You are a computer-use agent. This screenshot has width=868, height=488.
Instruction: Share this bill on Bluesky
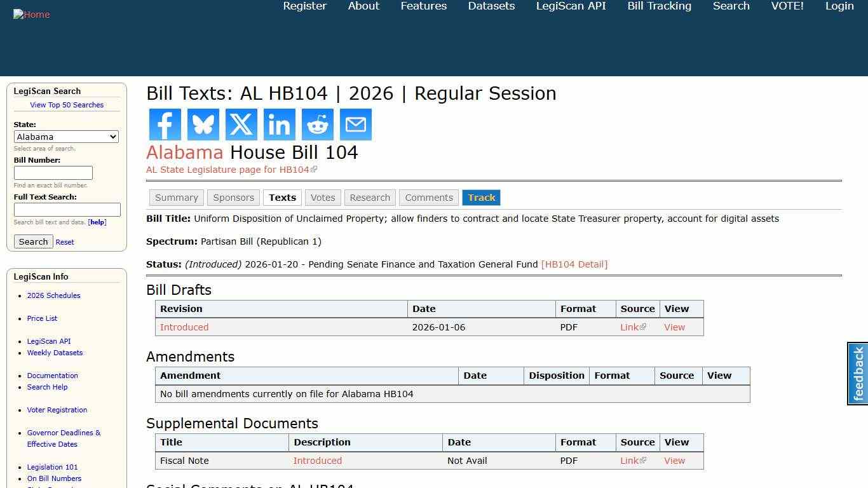pos(203,125)
